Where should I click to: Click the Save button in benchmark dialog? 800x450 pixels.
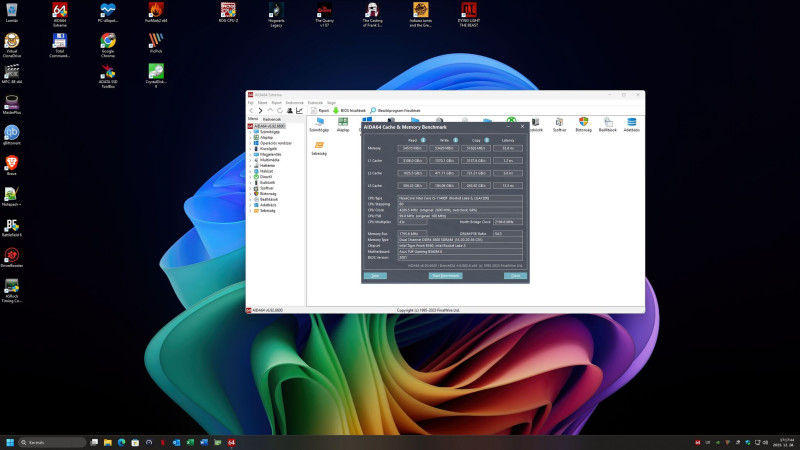[x=375, y=276]
